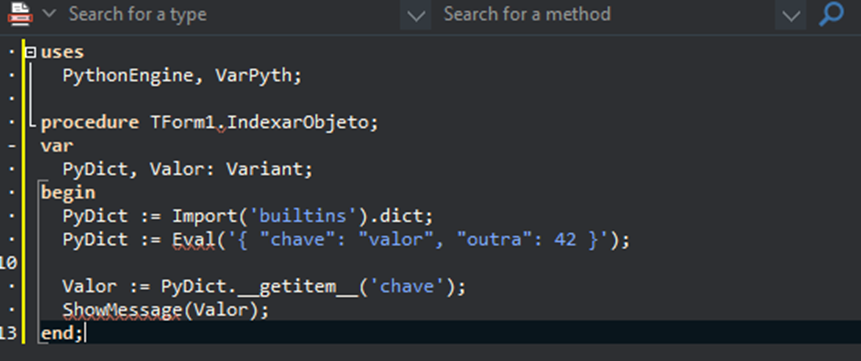Click the "var" keyword line
Screen dimensions: 861x361
click(57, 146)
